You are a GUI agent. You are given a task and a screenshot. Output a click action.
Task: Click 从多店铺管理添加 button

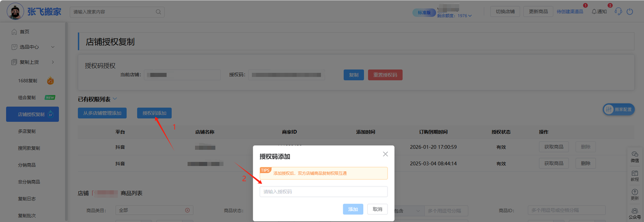click(102, 113)
